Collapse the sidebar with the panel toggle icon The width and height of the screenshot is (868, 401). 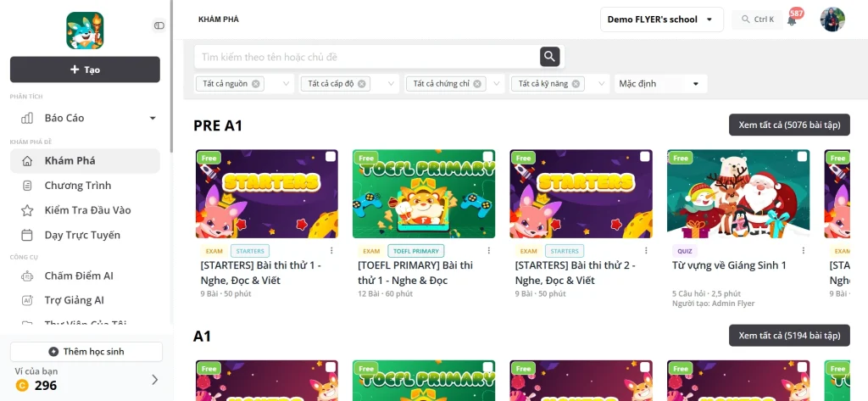click(x=159, y=25)
